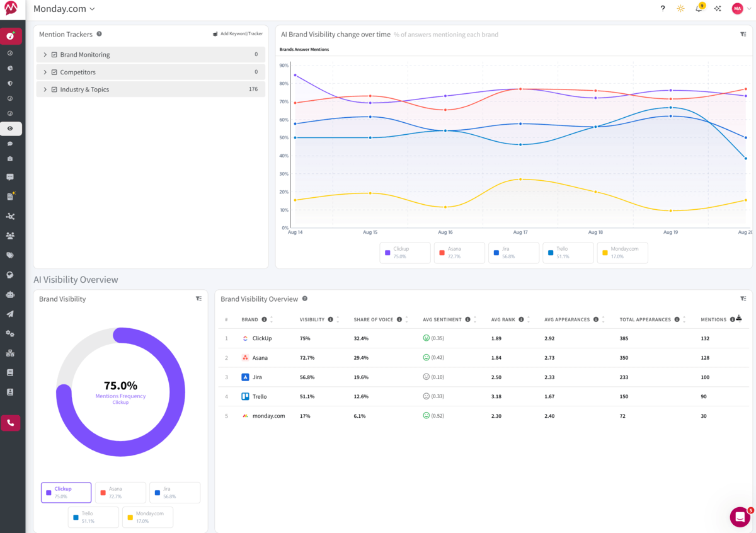Open the MA user account dropdown
Screen dimensions: 756x533
742,8
